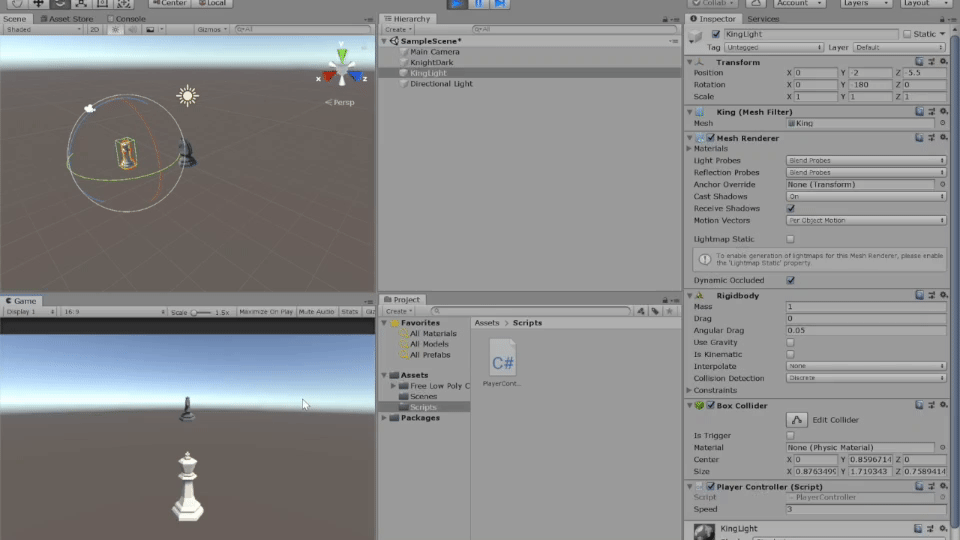Viewport: 960px width, 540px height.
Task: Click the scene orientation gizmo's green Y axis
Action: pyautogui.click(x=342, y=55)
